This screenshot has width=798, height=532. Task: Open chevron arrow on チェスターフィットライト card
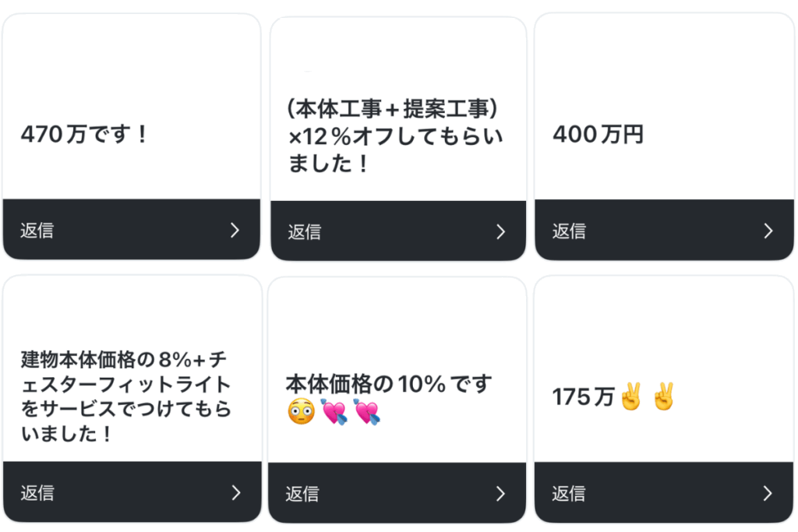(x=235, y=492)
